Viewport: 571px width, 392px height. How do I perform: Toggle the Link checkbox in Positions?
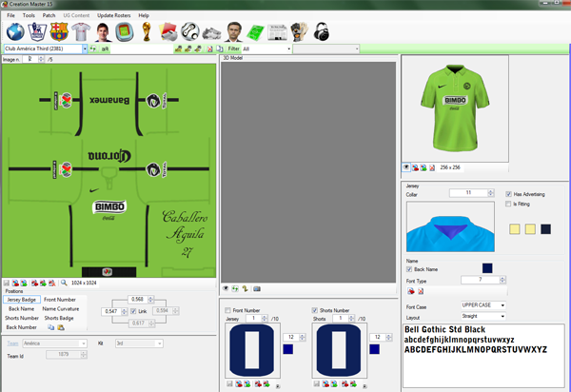133,311
